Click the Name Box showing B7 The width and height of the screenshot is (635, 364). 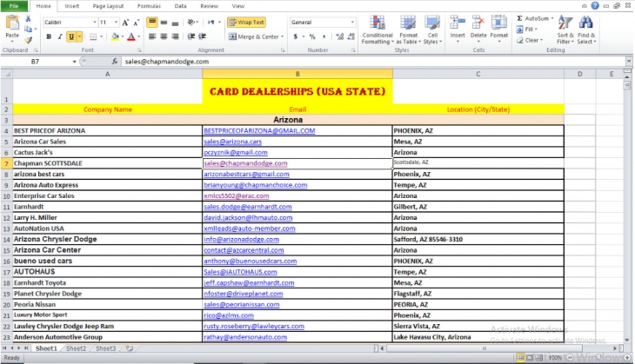(35, 62)
